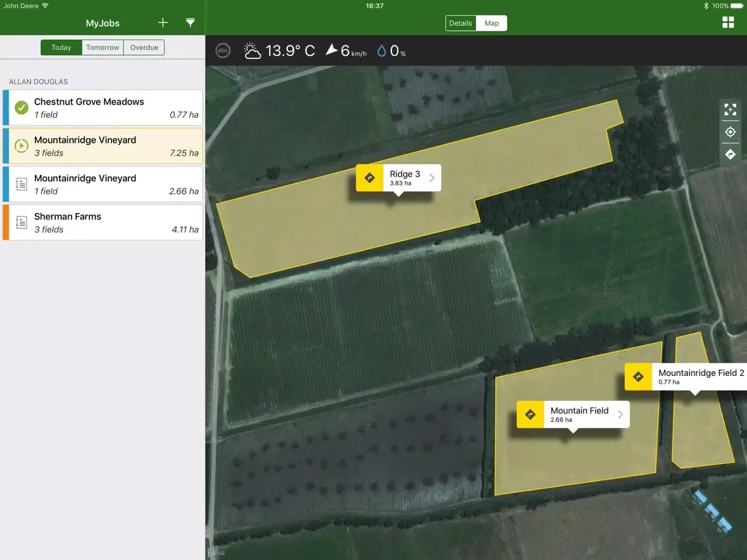747x560 pixels.
Task: Get directions to Mountain Field
Action: pos(530,414)
